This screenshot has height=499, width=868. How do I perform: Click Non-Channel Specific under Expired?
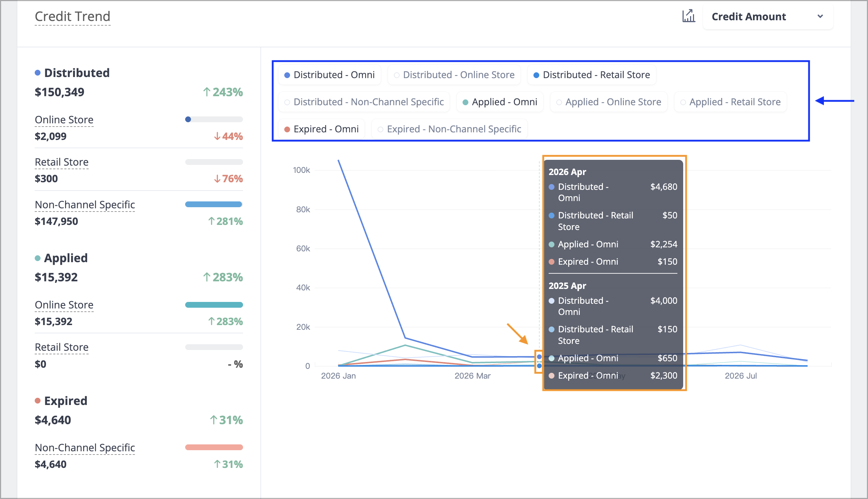(x=85, y=448)
